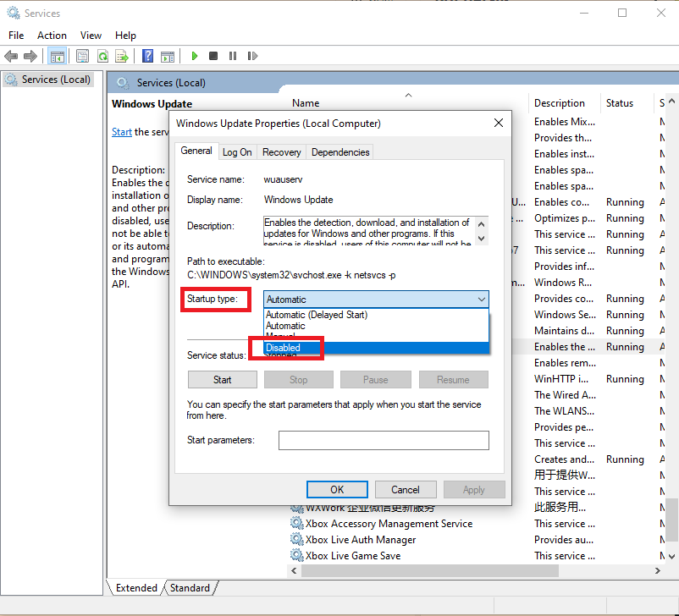Click the Start the service link
Image resolution: width=679 pixels, height=616 pixels.
(122, 132)
